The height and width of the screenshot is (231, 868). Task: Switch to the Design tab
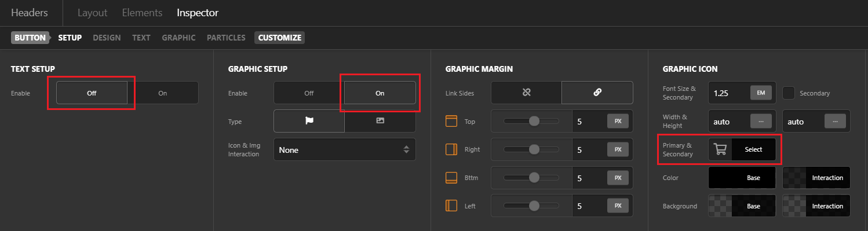tap(107, 38)
